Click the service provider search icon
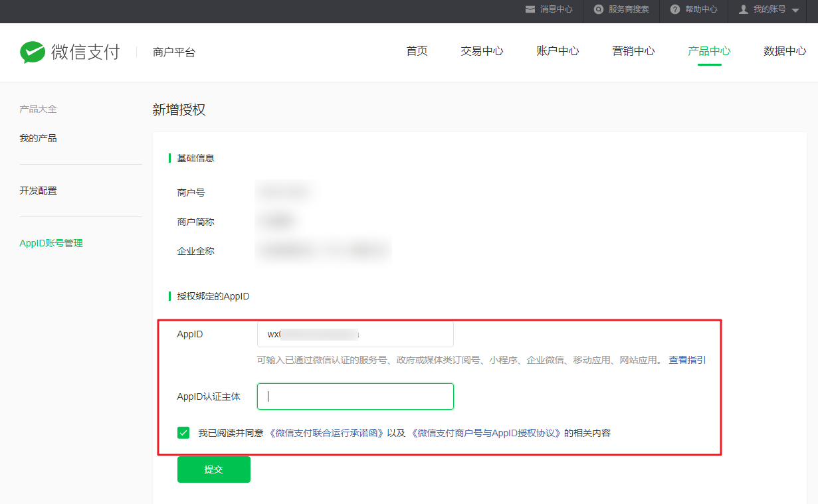Screen dimensions: 818x504 [599, 9]
